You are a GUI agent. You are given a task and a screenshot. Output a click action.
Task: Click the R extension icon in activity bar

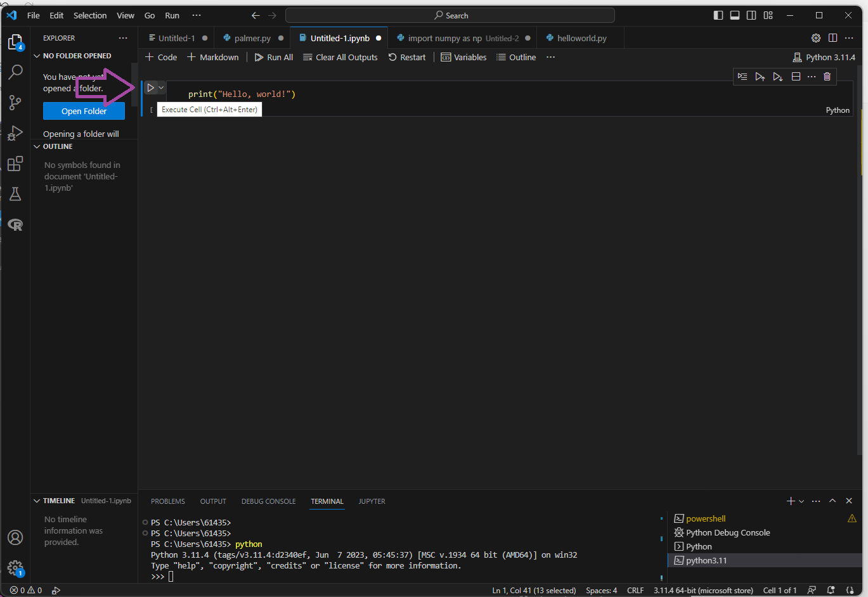[x=15, y=224]
